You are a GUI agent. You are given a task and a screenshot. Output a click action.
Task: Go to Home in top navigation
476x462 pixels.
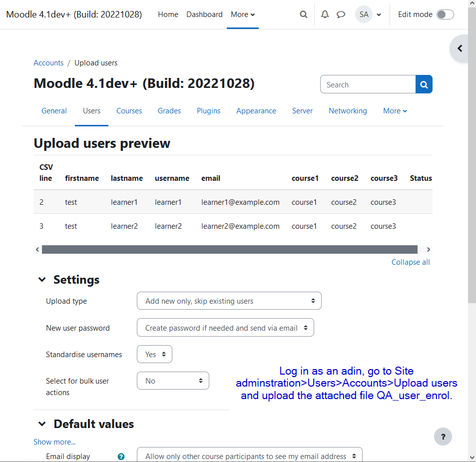pos(168,14)
